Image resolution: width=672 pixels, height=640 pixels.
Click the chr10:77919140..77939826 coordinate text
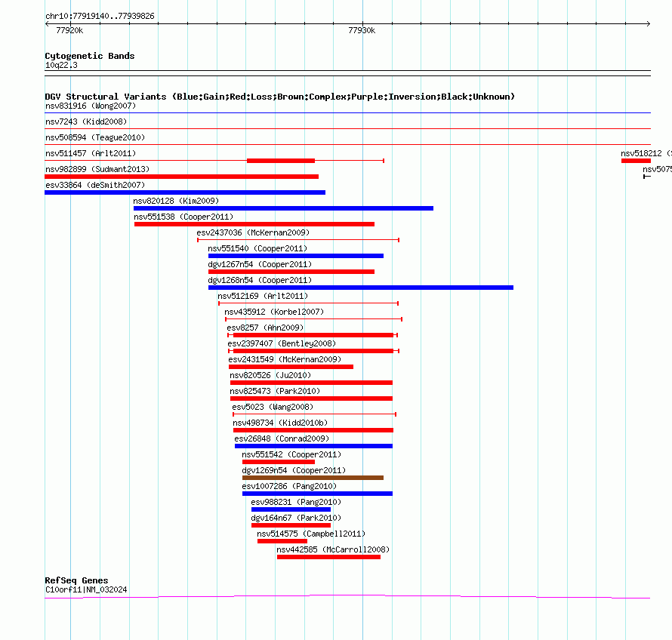[x=100, y=16]
